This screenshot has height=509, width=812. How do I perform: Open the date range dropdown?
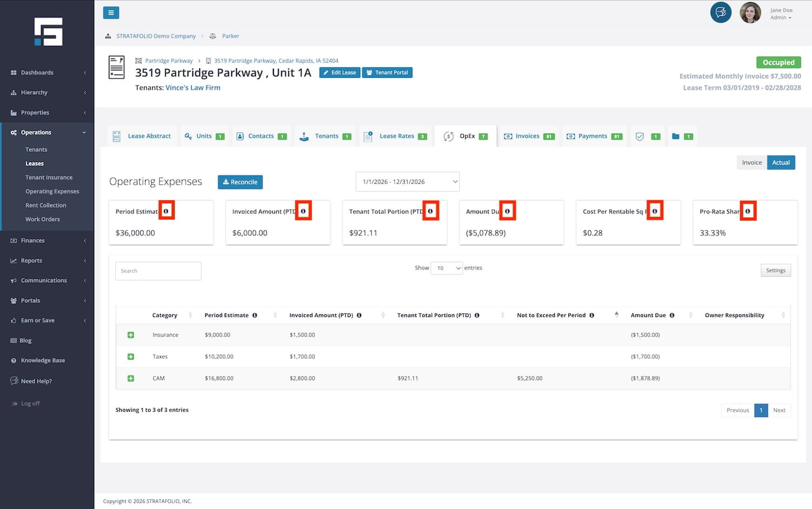click(x=408, y=182)
